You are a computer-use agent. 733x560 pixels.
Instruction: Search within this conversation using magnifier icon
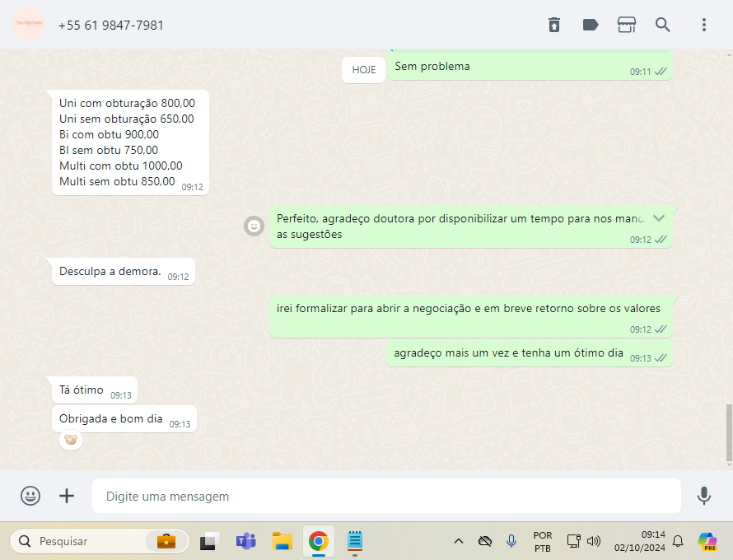pyautogui.click(x=663, y=25)
